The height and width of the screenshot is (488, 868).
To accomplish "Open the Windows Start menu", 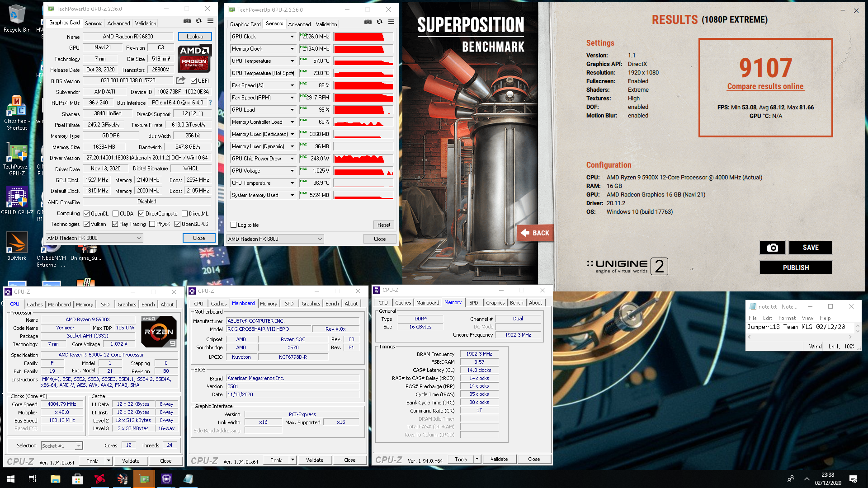I will [x=11, y=479].
